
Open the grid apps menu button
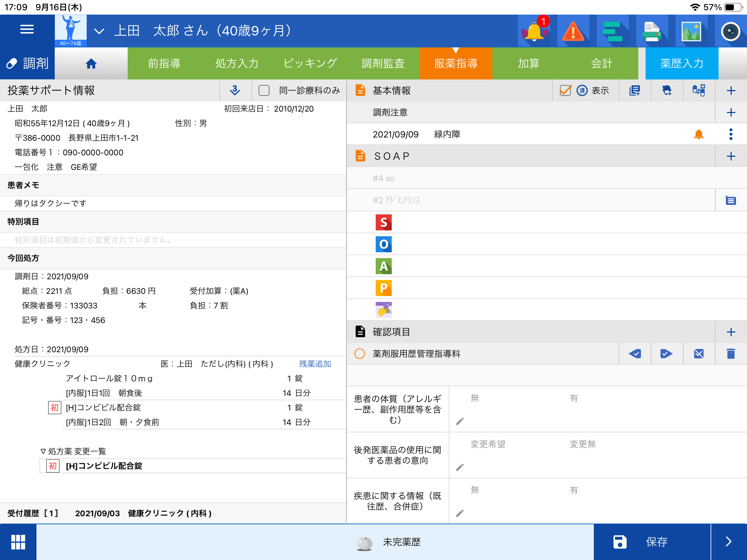(18, 542)
